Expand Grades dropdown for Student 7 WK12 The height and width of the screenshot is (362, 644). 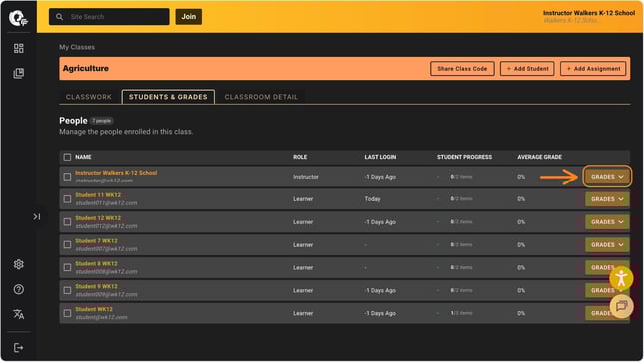tap(607, 245)
